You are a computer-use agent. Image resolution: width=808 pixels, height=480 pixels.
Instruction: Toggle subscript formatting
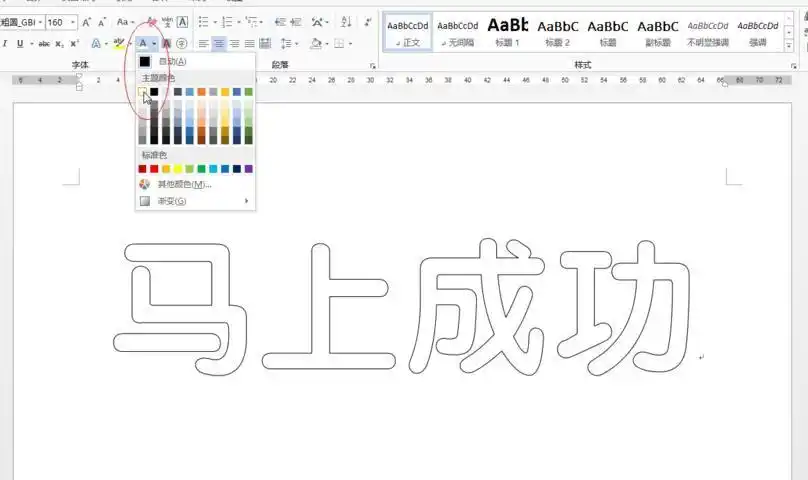tap(60, 44)
